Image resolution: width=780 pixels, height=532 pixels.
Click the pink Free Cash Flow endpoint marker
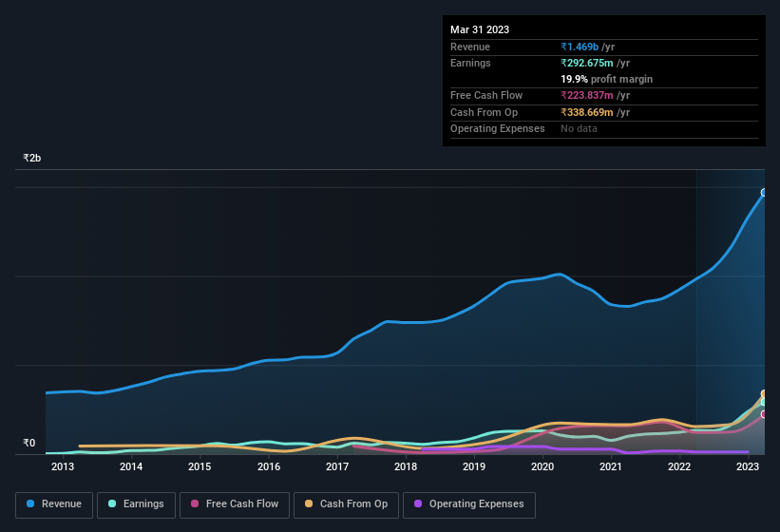(764, 414)
